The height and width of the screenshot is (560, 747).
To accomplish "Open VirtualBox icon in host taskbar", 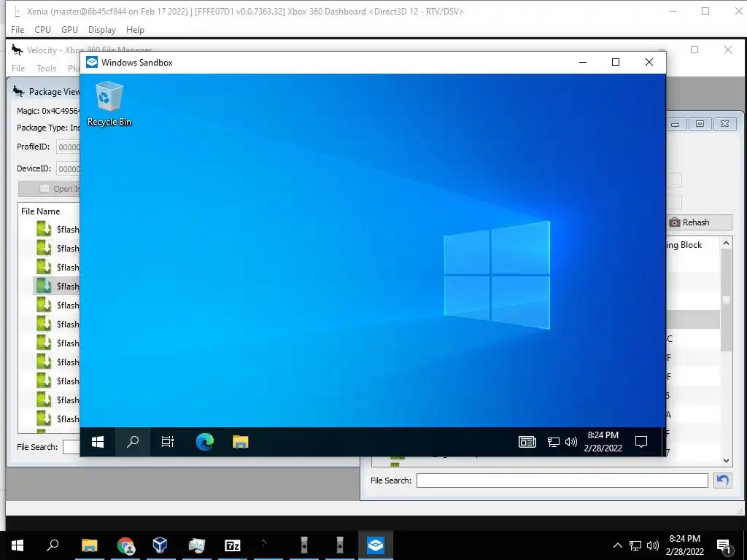I will [x=160, y=545].
